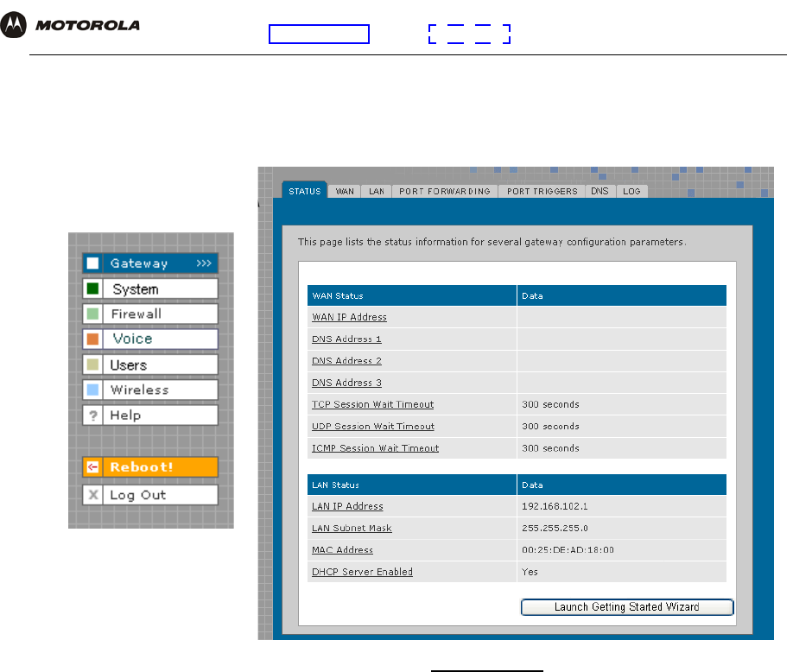Click the TCP Session Wait Timeout link

373,404
